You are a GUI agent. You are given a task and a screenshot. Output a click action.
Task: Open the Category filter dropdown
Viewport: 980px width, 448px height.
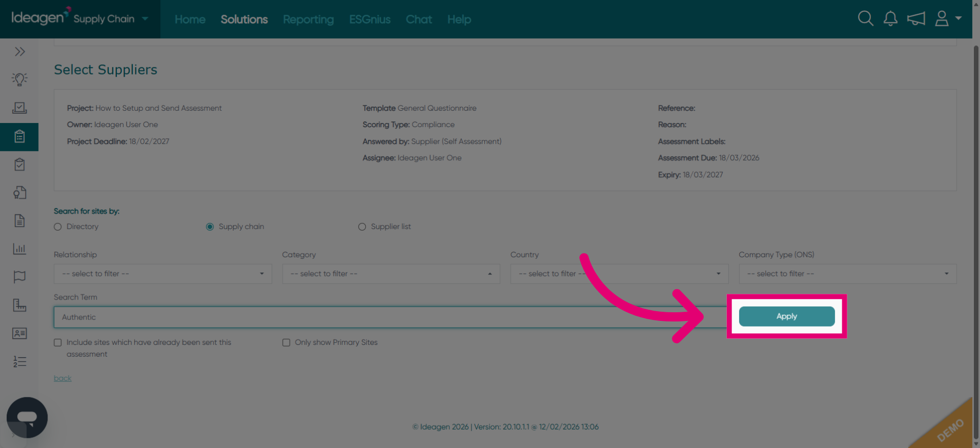391,273
